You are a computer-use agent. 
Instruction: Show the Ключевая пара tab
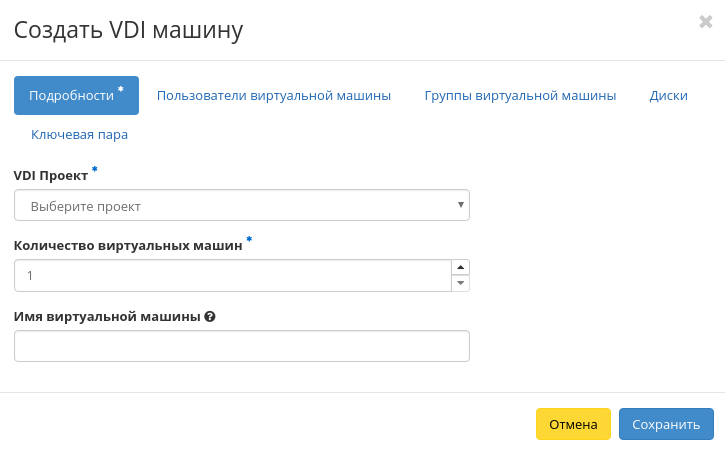click(x=80, y=134)
